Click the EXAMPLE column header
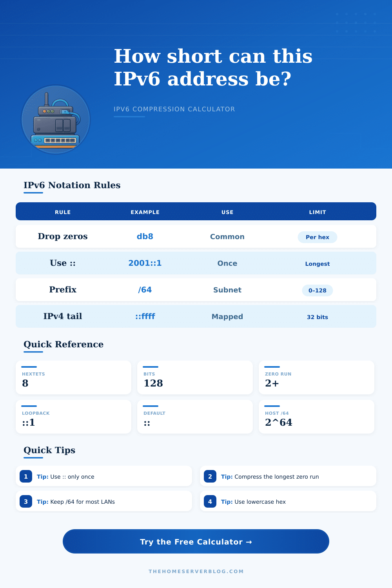392x588 pixels. [x=145, y=212]
